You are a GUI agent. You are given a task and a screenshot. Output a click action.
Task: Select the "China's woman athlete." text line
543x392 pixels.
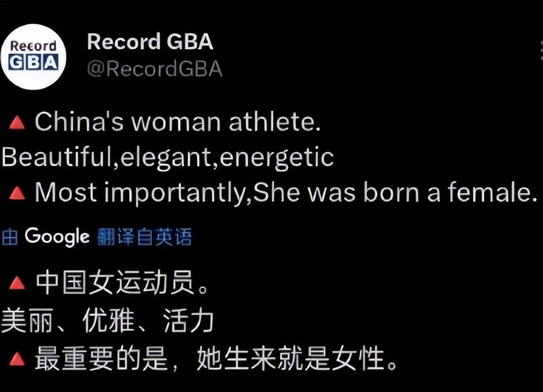pos(178,123)
